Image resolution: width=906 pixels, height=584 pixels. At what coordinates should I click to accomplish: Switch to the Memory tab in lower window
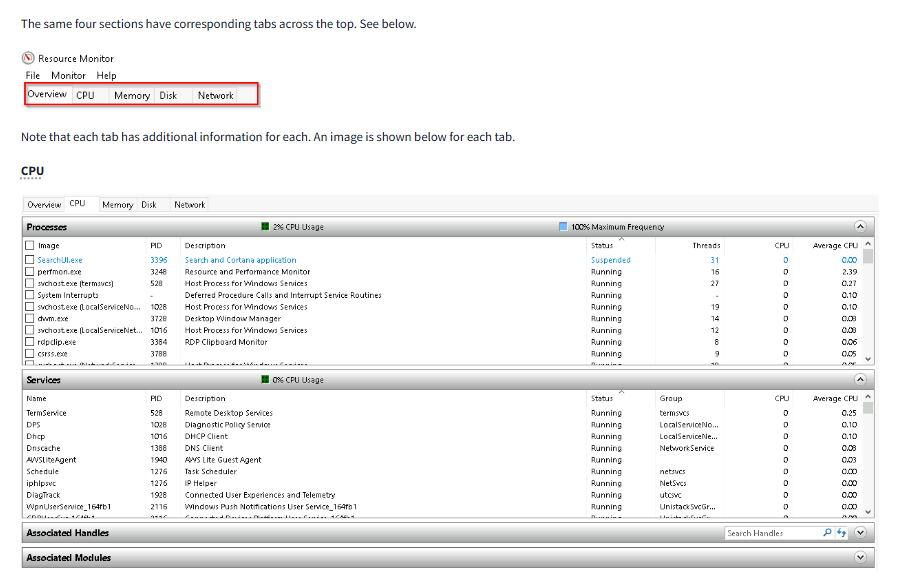point(117,205)
